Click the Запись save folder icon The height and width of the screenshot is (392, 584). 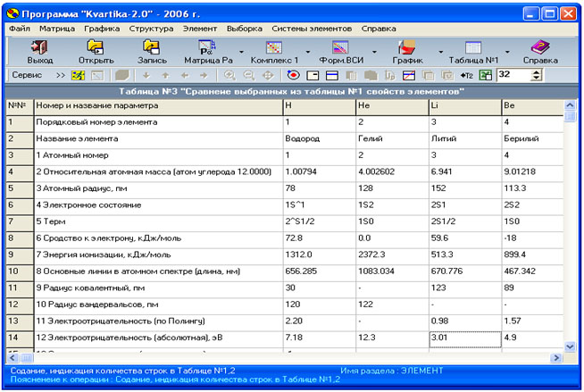[152, 47]
